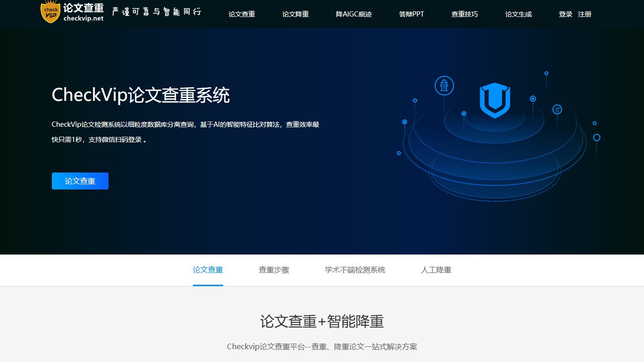
Task: Open the 论文降重 nav menu item
Action: 295,14
